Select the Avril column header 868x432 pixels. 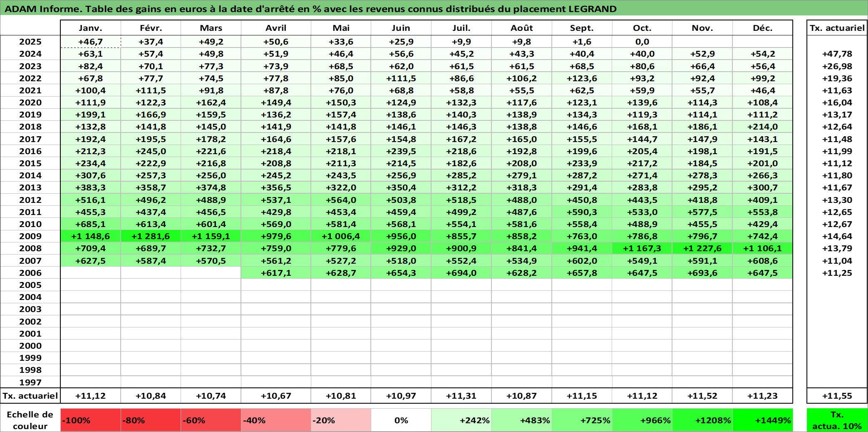click(276, 28)
